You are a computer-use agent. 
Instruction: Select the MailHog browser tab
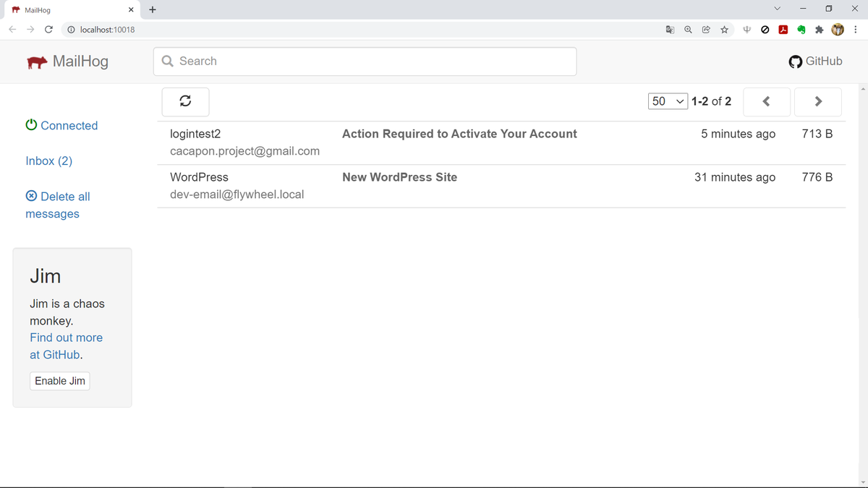click(69, 10)
